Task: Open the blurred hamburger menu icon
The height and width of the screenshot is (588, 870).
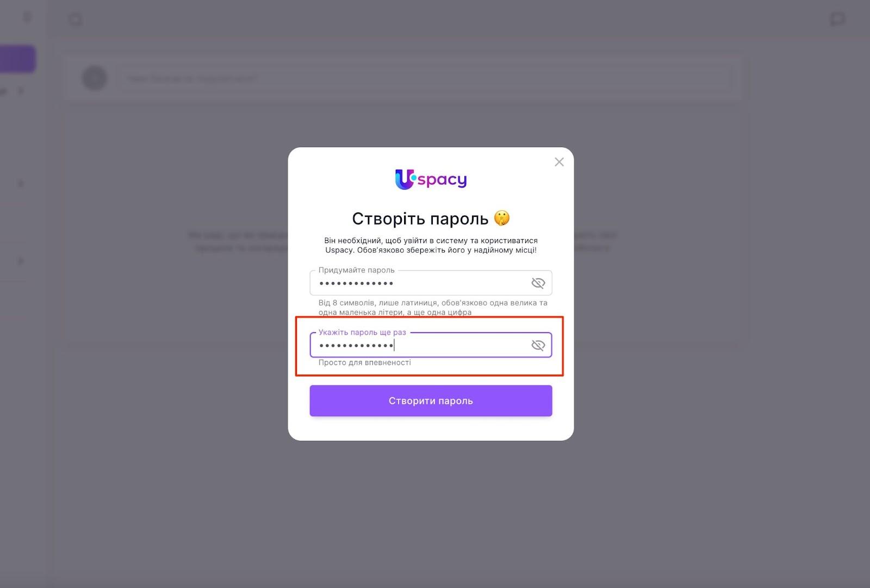Action: 27,18
